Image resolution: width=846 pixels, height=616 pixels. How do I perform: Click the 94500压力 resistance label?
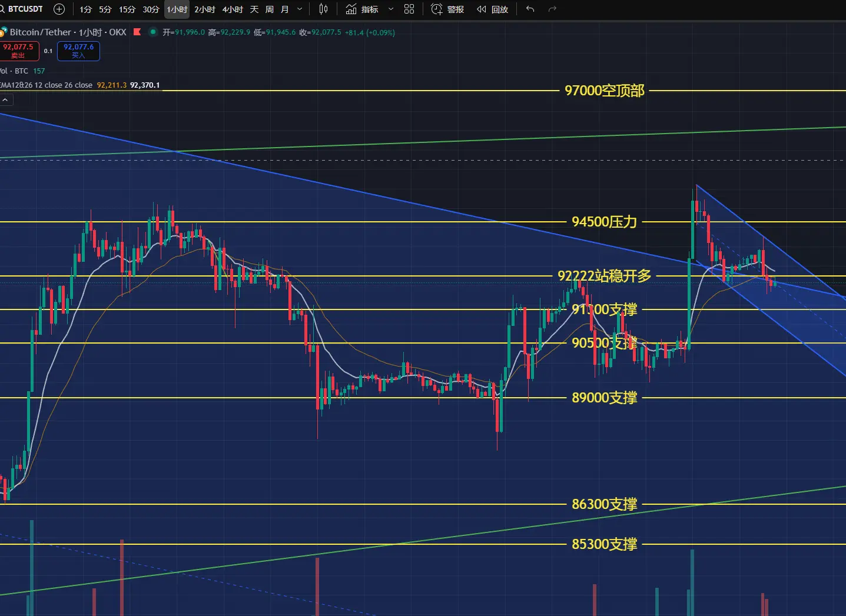click(605, 222)
